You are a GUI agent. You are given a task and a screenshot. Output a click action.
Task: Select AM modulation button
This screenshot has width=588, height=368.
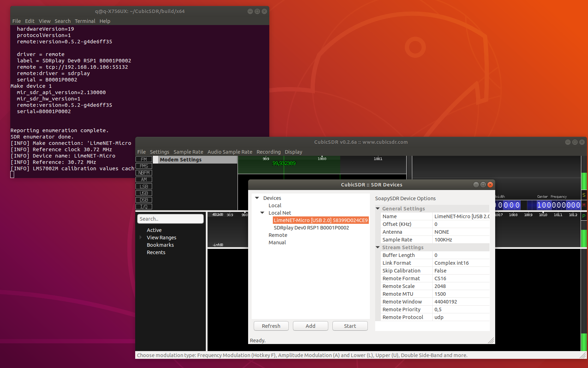(144, 179)
